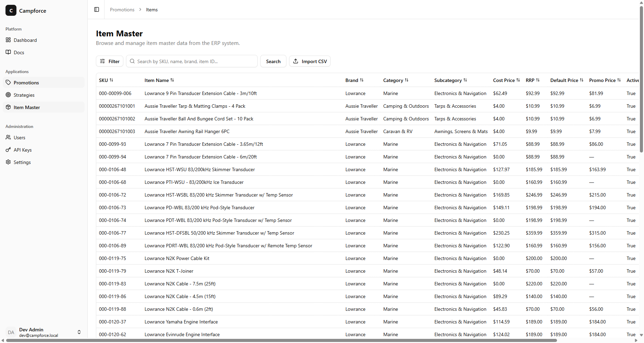The image size is (644, 343).
Task: Open Promotions in the sidebar
Action: click(44, 83)
